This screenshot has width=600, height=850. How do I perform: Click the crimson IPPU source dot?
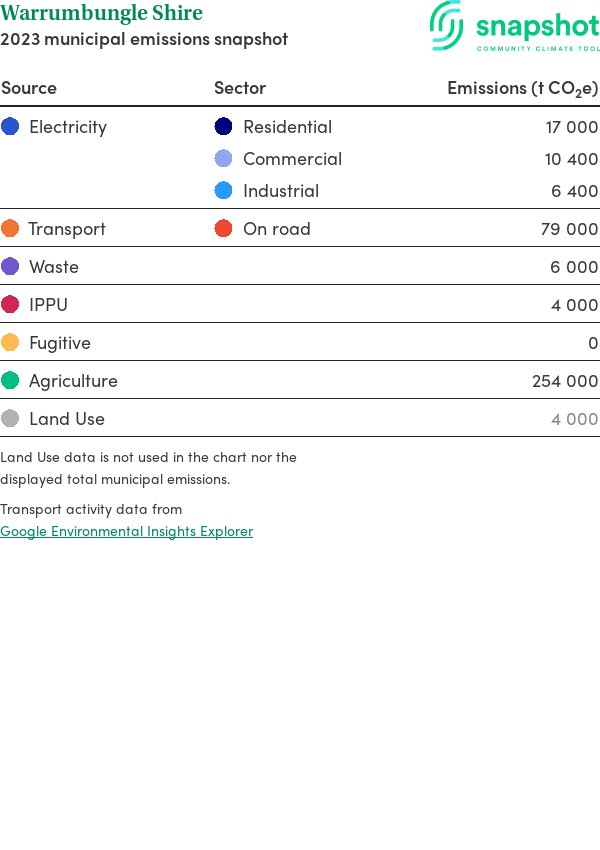[x=10, y=305]
